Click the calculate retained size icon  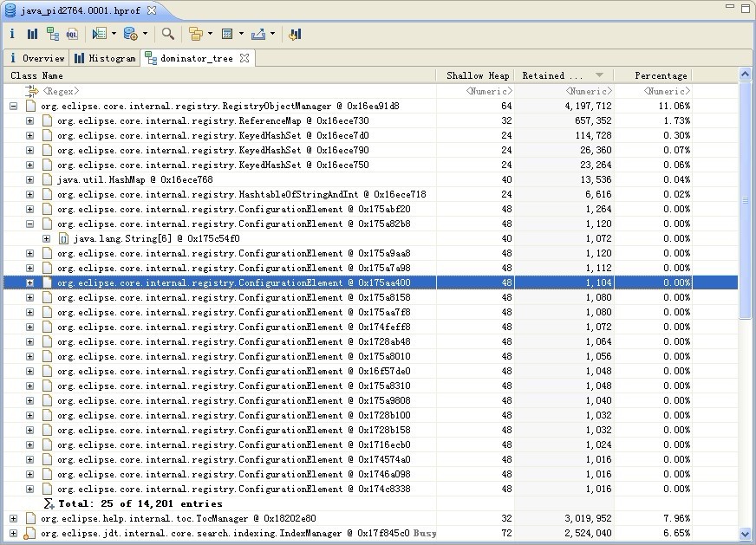coord(227,34)
